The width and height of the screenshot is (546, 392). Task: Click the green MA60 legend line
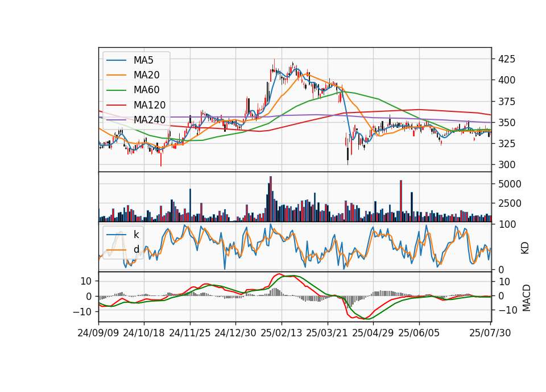tap(116, 90)
